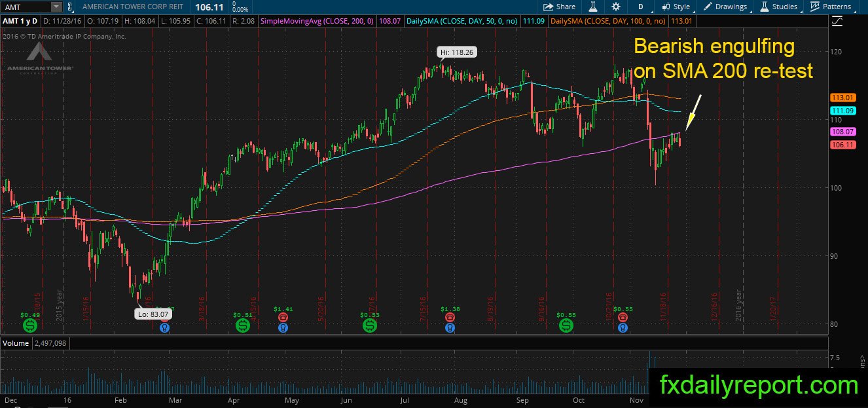Click the 2,497,098 volume value
Image resolution: width=868 pixels, height=408 pixels.
pyautogui.click(x=50, y=343)
